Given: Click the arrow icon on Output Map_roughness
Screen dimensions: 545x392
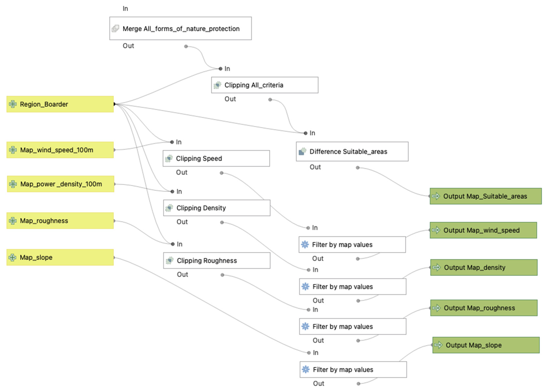Looking at the screenshot, I should [x=436, y=308].
